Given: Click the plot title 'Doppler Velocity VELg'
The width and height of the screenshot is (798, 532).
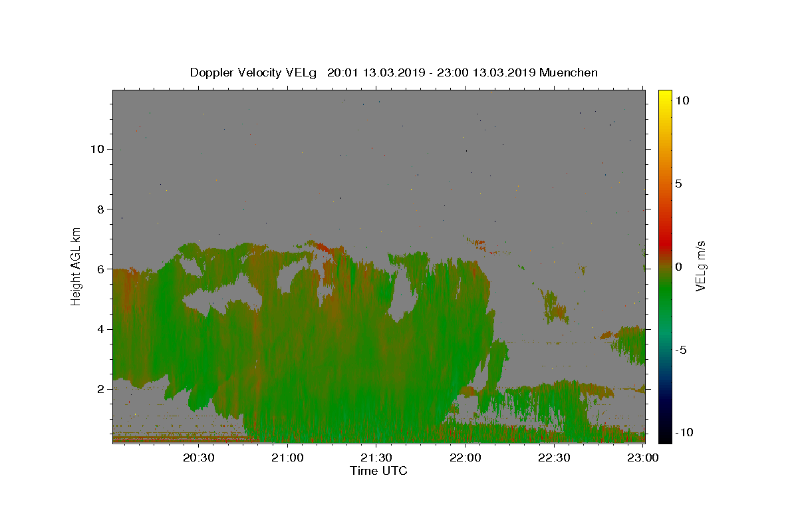Looking at the screenshot, I should pyautogui.click(x=253, y=72).
